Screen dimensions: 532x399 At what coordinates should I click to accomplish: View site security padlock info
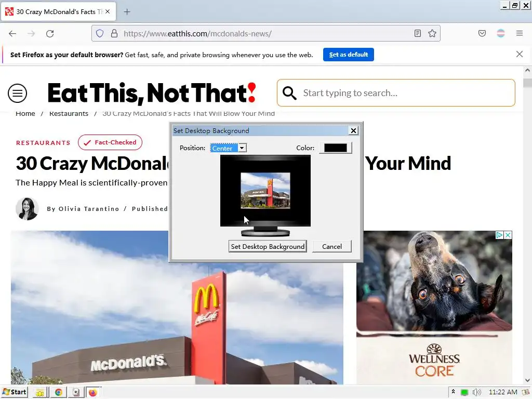(114, 33)
